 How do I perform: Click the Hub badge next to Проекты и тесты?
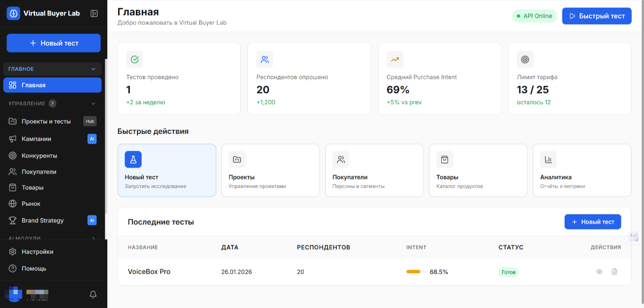click(90, 121)
